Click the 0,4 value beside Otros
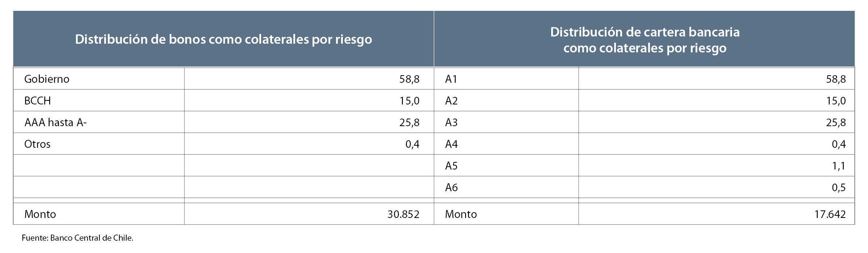This screenshot has height=253, width=868. click(x=412, y=144)
